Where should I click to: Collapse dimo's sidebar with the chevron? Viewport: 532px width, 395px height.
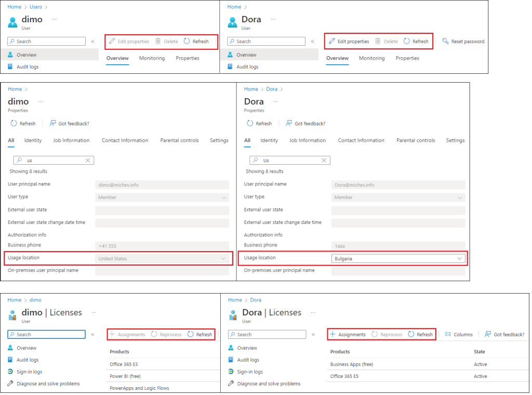(x=92, y=41)
